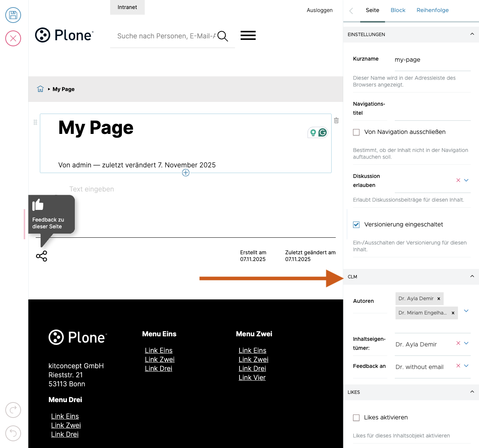Click the save (floppy disk) icon
Viewport: 479px width, 448px height.
pos(13,15)
